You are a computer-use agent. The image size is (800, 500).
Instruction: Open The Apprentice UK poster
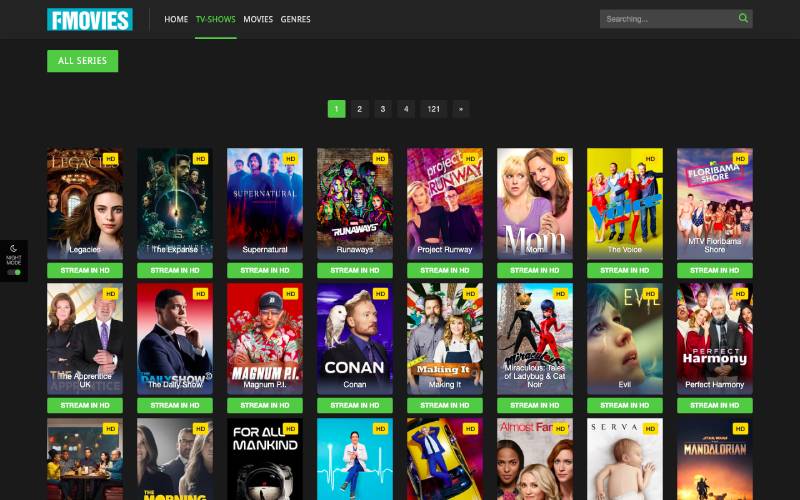[85, 339]
